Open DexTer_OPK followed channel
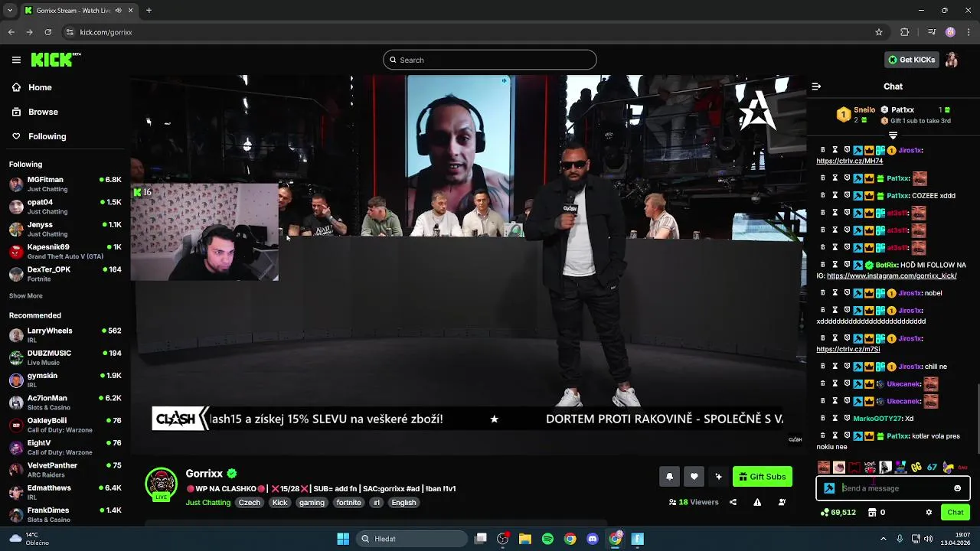Image resolution: width=980 pixels, height=551 pixels. point(65,274)
